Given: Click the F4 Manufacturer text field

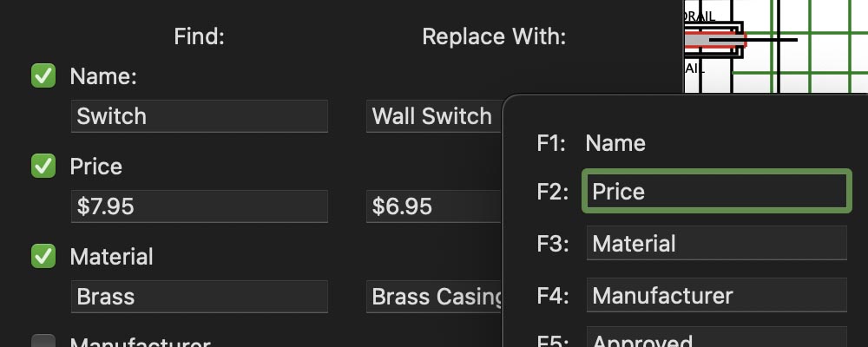Looking at the screenshot, I should pos(716,296).
